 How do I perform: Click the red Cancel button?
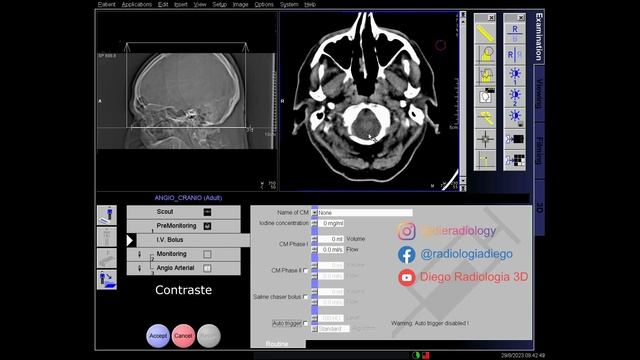(183, 336)
